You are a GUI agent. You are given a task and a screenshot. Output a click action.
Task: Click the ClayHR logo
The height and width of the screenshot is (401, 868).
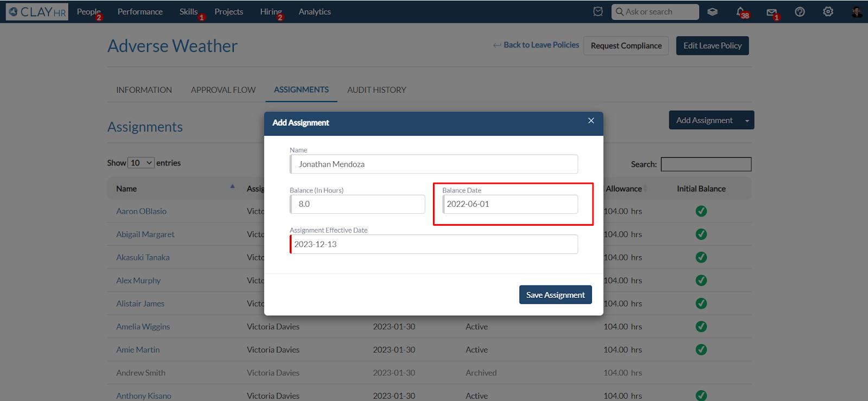click(x=37, y=11)
